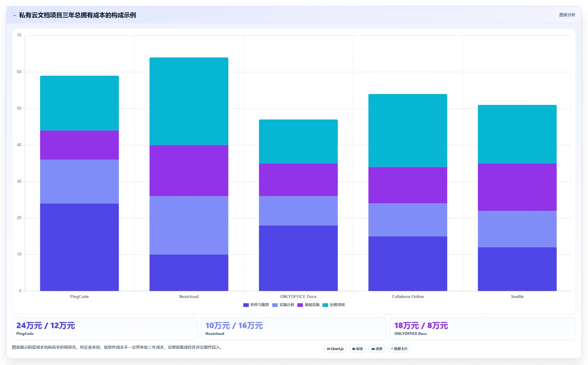Click the 24万元 / 12万元 value on the PingCode card
This screenshot has width=588, height=365.
46,326
